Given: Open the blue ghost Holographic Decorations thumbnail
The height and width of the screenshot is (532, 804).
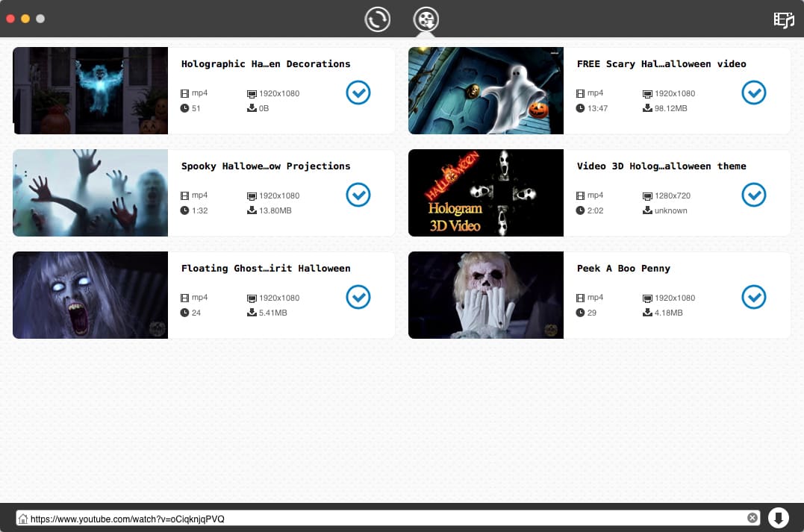Looking at the screenshot, I should pos(90,91).
